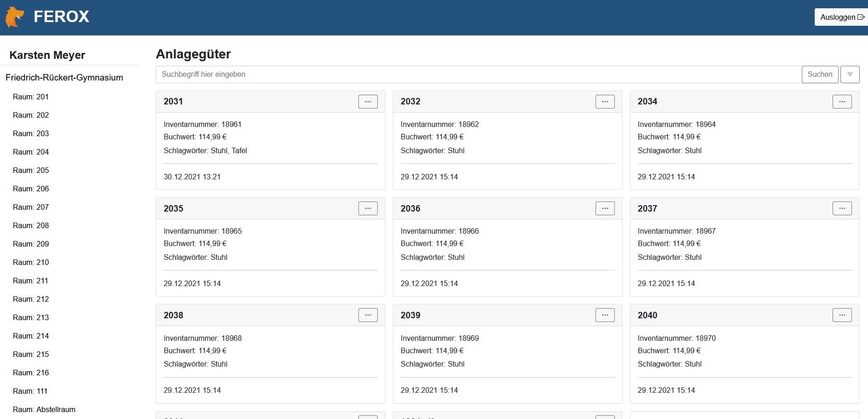Open the three-dot menu for asset 2039
The image size is (868, 419).
tap(605, 315)
